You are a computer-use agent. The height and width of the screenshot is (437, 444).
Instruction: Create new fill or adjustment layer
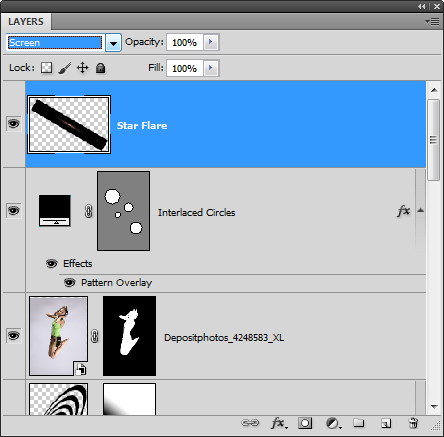[x=333, y=423]
